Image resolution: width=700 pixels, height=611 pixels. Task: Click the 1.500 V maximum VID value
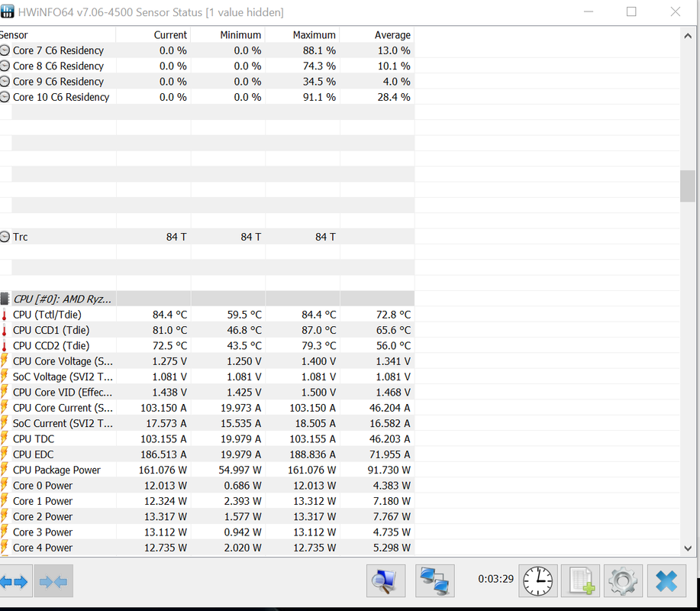(319, 392)
